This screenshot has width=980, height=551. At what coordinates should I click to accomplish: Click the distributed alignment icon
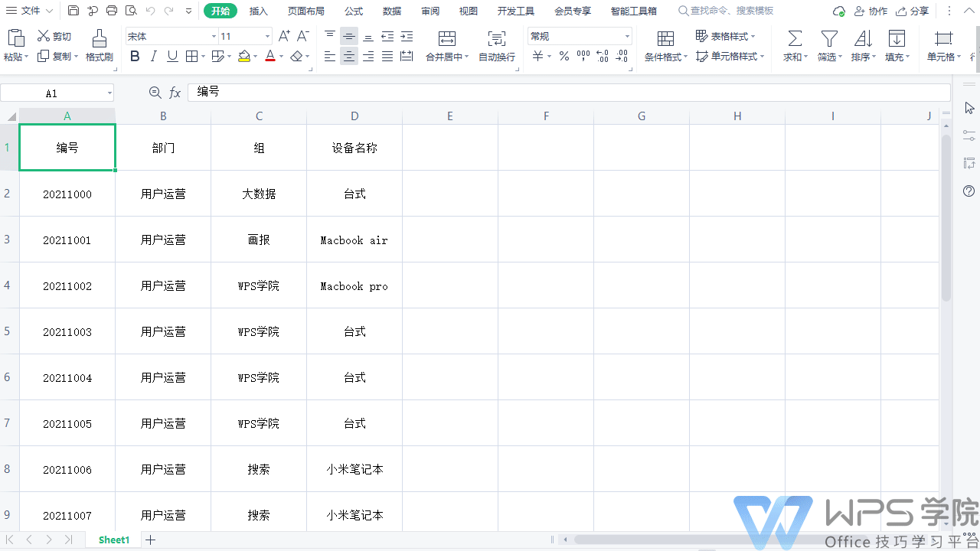(407, 56)
